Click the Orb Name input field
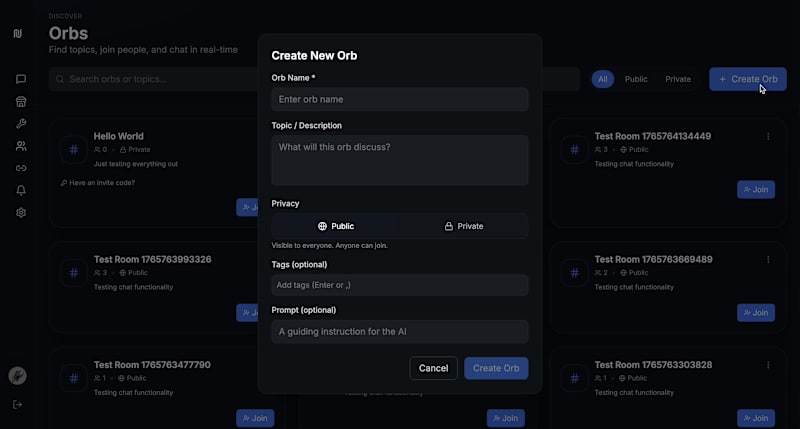 (400, 100)
